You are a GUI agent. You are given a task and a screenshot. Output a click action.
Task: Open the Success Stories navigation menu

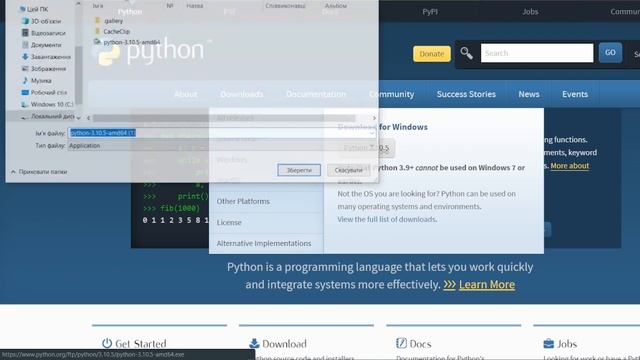pyautogui.click(x=466, y=94)
